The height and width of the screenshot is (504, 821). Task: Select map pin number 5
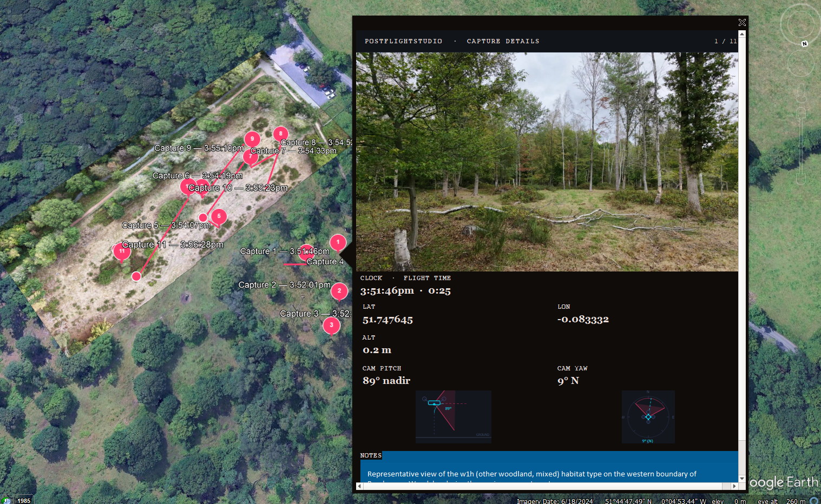(219, 216)
